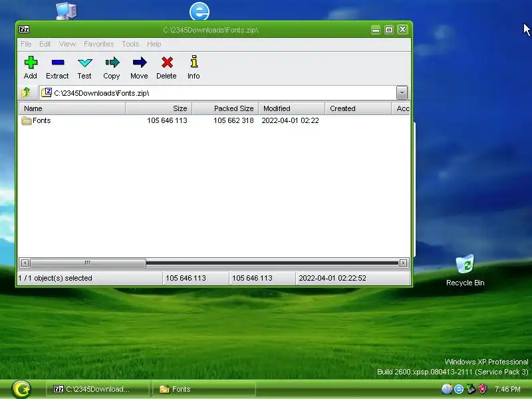Close the 7-Zip window
532x399 pixels.
tap(403, 29)
